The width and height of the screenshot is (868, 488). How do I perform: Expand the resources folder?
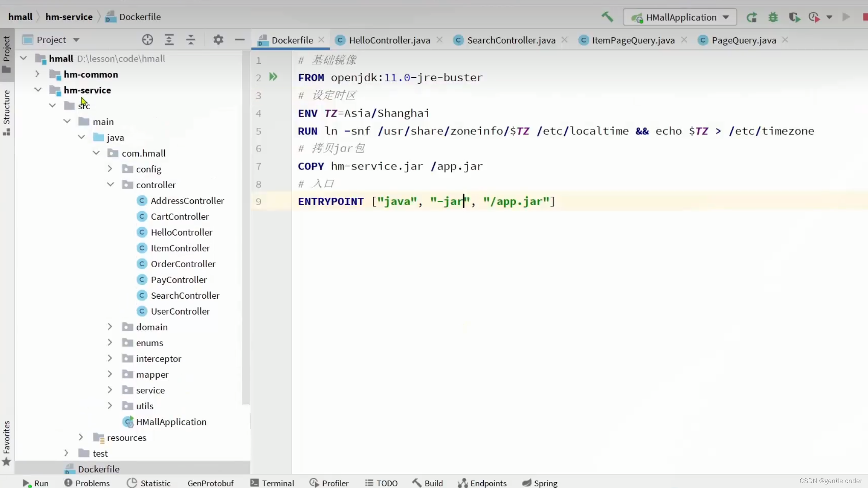[x=81, y=437]
